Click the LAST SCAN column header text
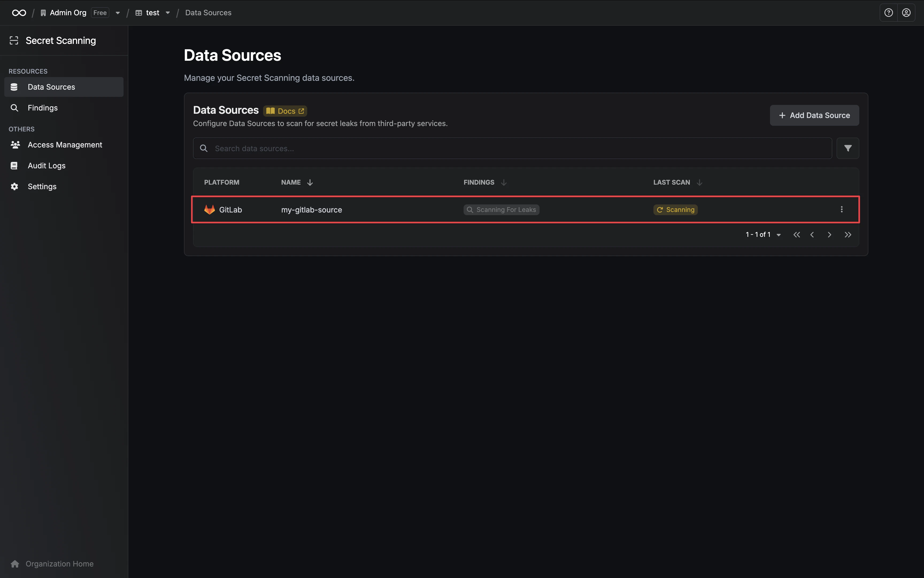924x578 pixels. coord(672,182)
